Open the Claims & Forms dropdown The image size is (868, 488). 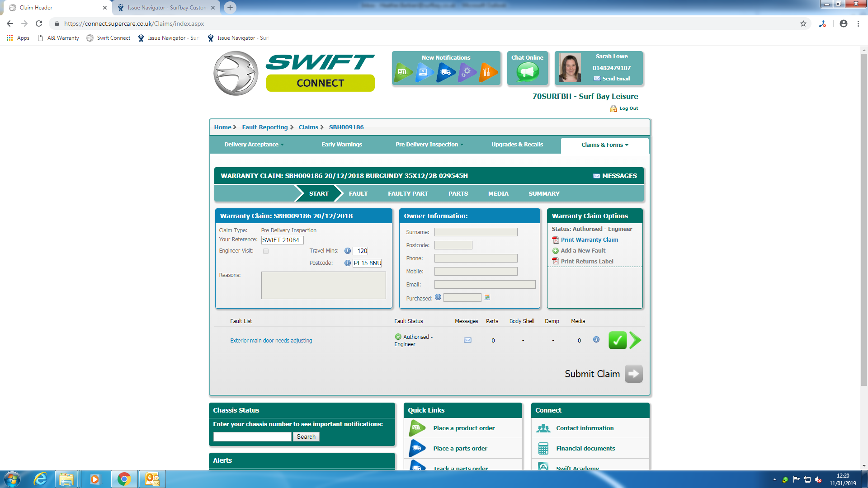click(604, 145)
